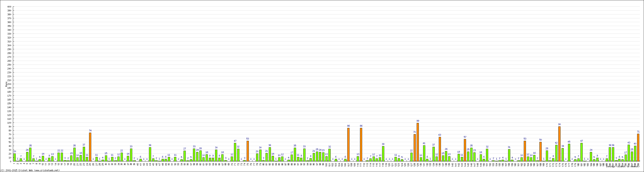
Task: Click the y-axis tick label "200"
Action: [x=9, y=84]
